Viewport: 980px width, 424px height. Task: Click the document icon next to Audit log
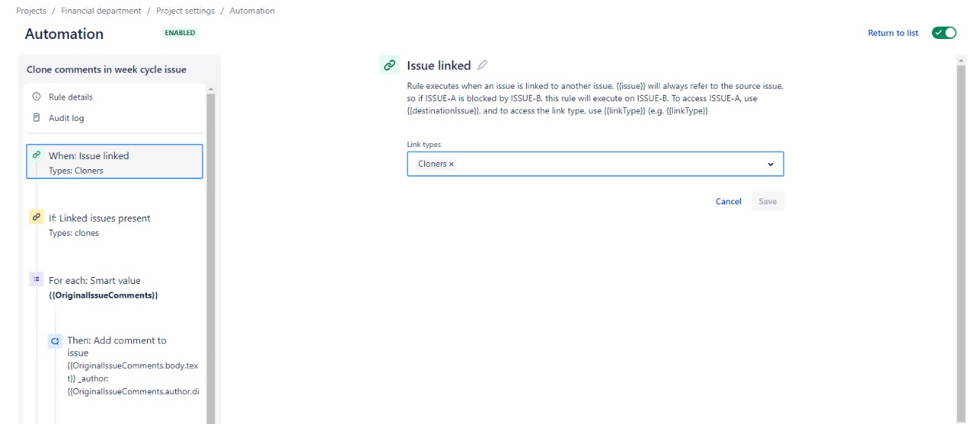coord(36,118)
